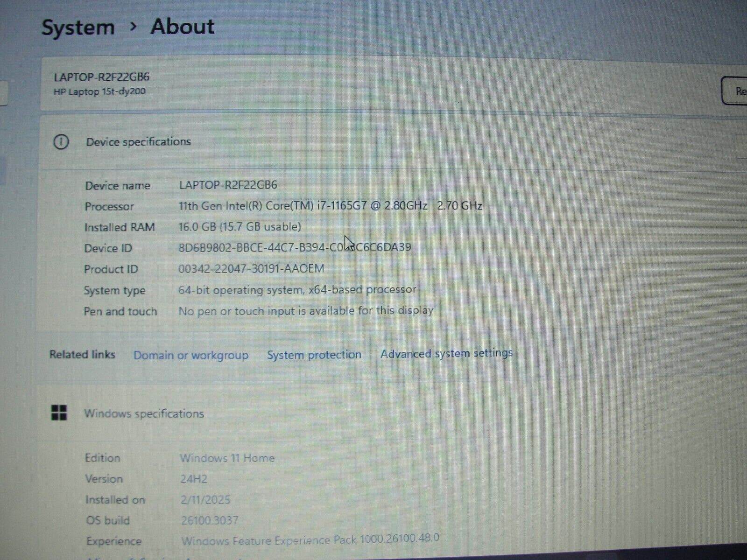Click the Device specifications info icon

pos(61,142)
